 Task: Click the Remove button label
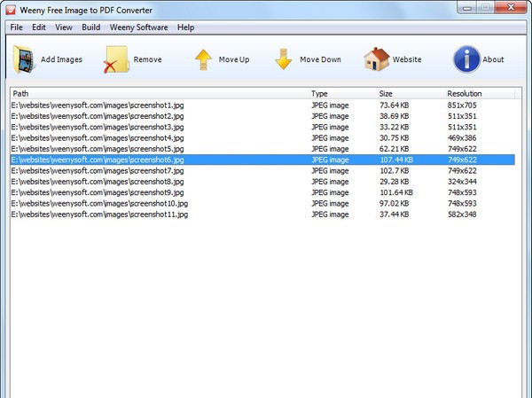click(147, 59)
